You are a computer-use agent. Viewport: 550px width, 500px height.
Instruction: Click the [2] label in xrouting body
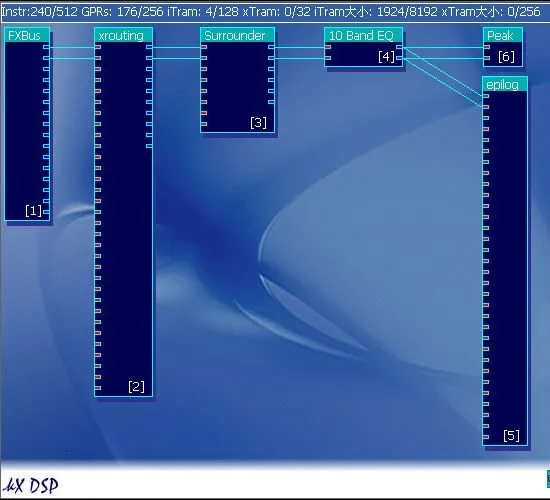point(136,387)
